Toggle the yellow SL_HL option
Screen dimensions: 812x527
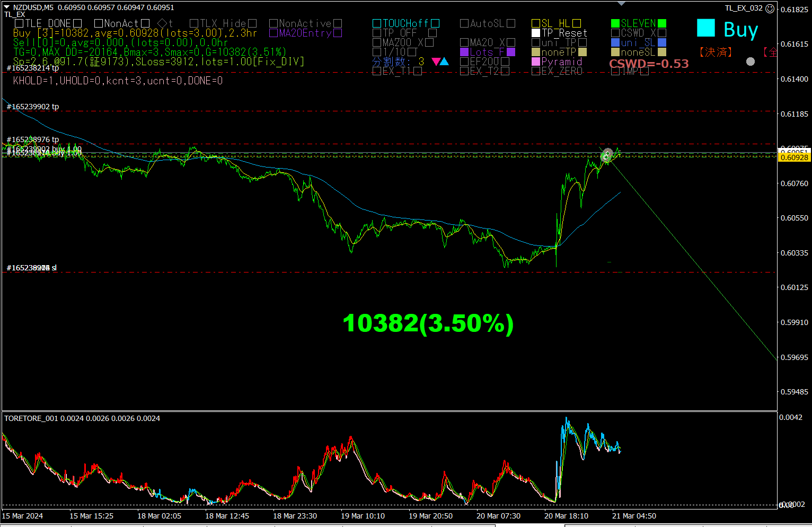click(x=556, y=23)
